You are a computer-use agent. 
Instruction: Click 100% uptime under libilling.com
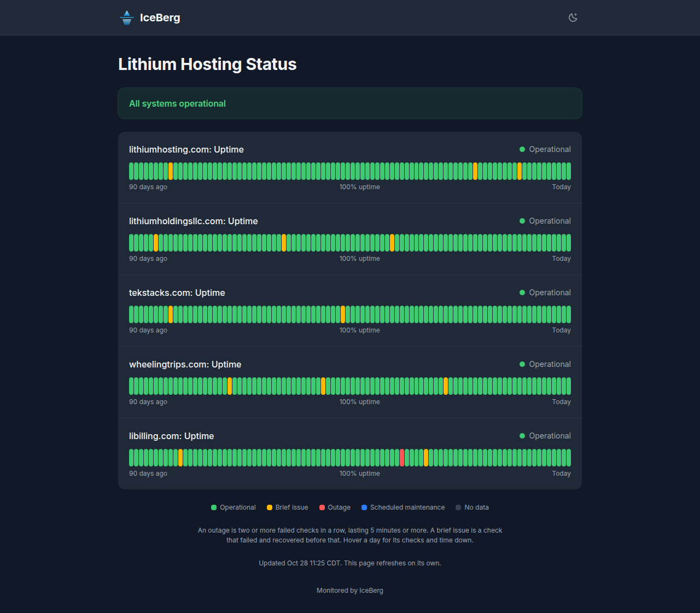pyautogui.click(x=360, y=474)
